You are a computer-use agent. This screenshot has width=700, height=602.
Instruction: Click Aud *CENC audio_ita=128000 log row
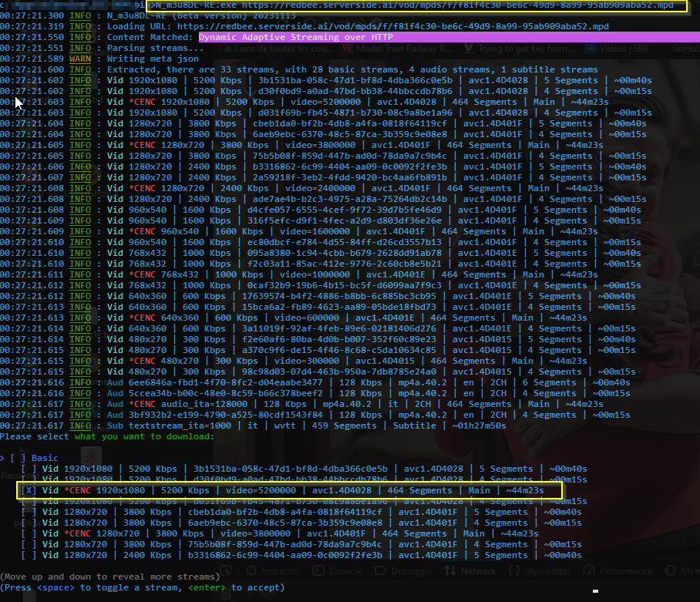pos(301,404)
